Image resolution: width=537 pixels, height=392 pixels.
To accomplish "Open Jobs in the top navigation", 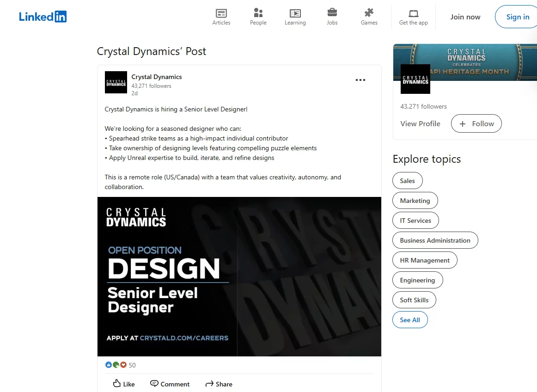I will [x=332, y=17].
